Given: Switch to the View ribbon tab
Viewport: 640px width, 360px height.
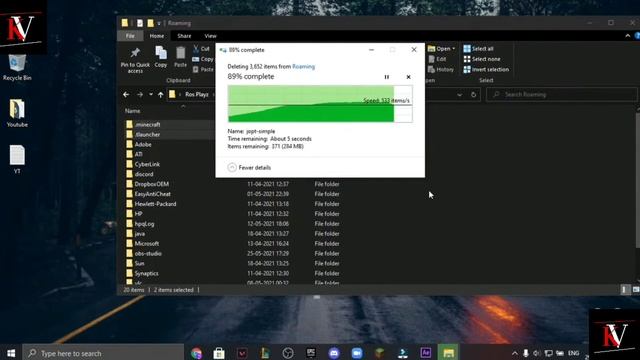Looking at the screenshot, I should tap(211, 36).
